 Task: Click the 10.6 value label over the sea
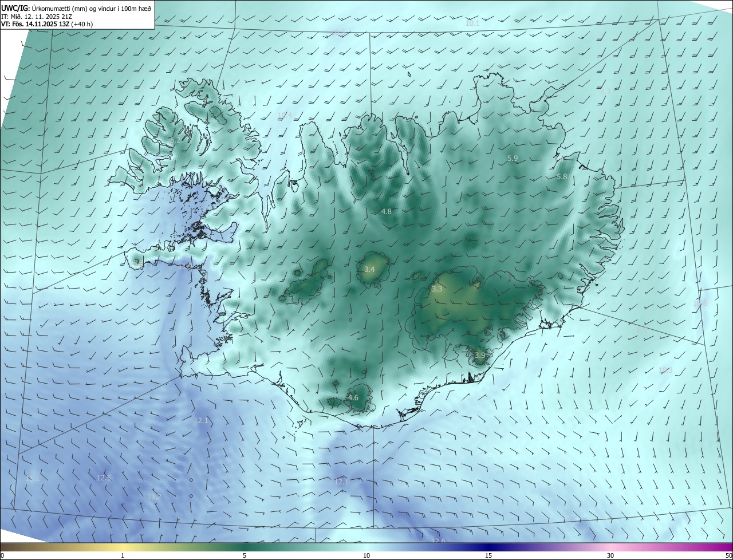pos(700,303)
